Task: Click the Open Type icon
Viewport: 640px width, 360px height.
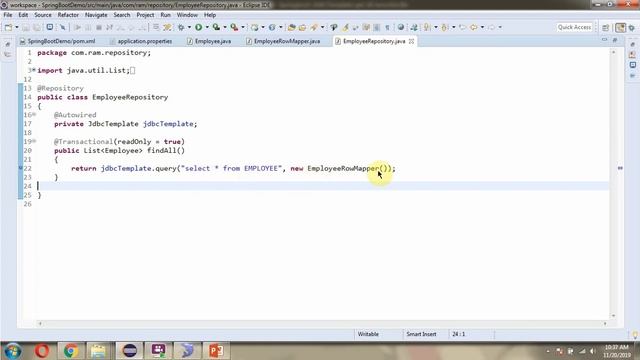Action: tap(292, 27)
